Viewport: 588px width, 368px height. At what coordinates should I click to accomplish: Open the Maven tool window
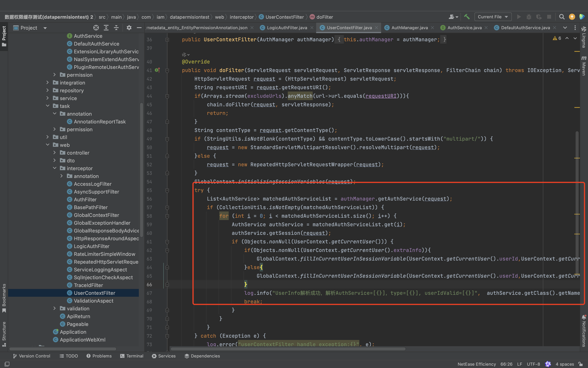(x=584, y=66)
